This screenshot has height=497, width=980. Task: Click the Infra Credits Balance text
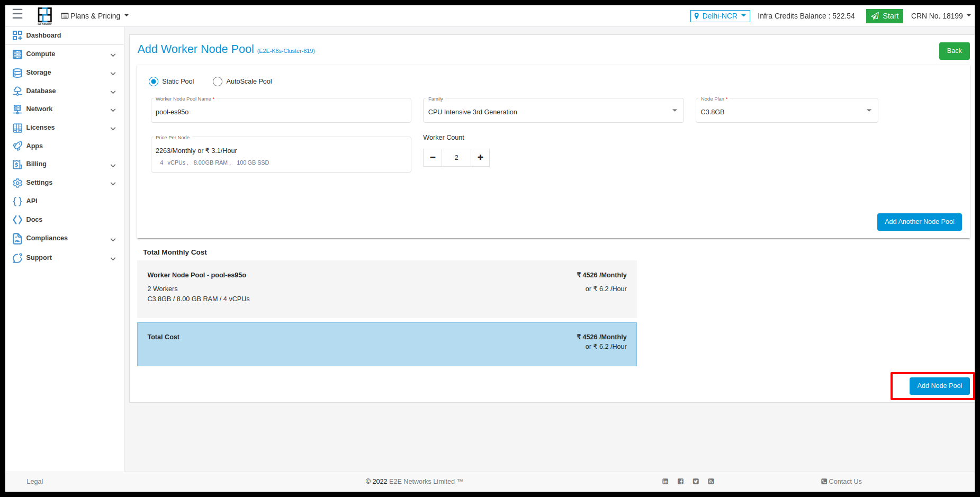pyautogui.click(x=806, y=16)
